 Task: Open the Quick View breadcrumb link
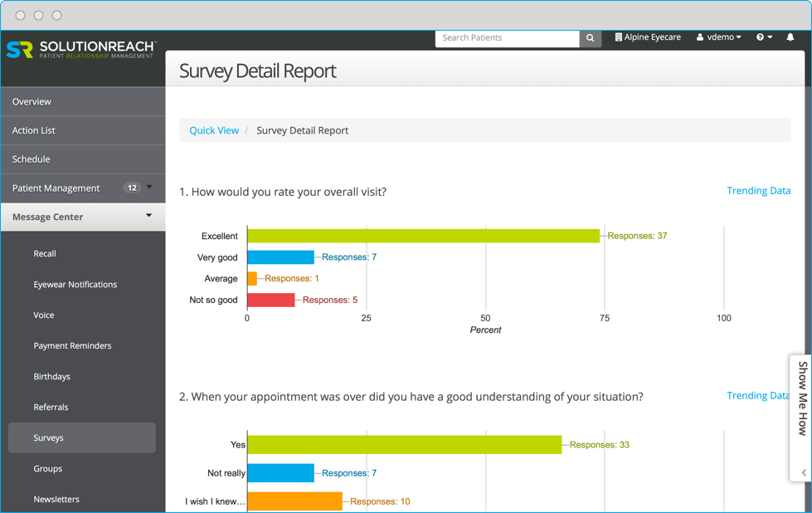214,130
